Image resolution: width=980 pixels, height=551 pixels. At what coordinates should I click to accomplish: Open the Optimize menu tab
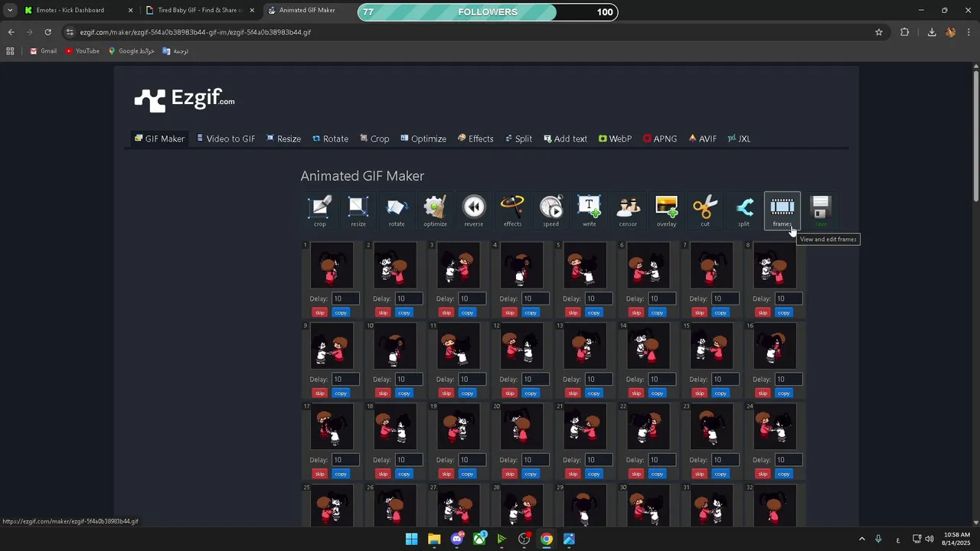coord(423,139)
